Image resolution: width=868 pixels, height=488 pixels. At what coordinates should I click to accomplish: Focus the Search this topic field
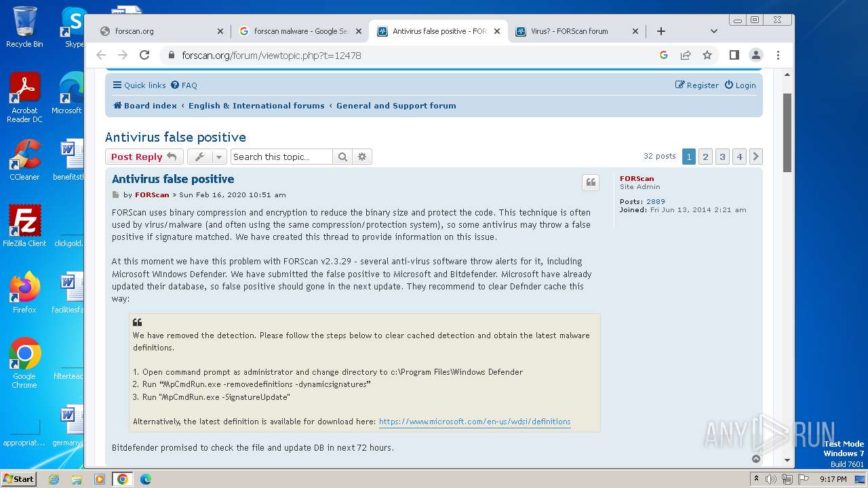click(281, 157)
